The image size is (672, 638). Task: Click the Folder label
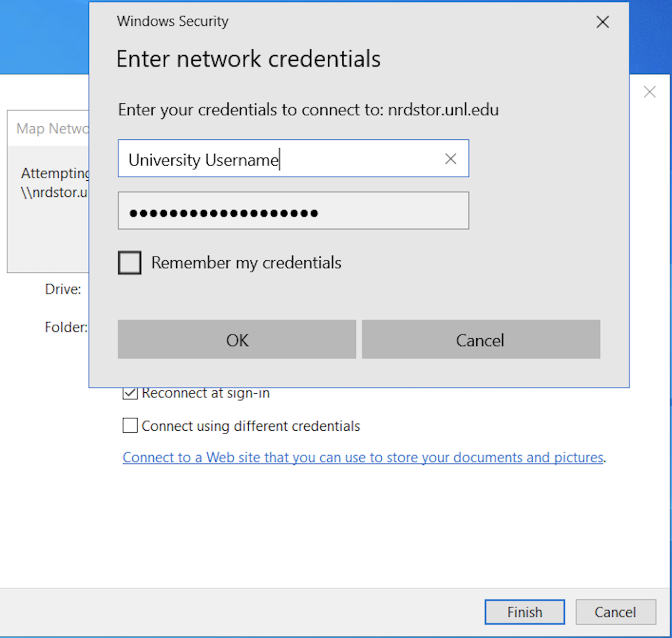tap(66, 327)
